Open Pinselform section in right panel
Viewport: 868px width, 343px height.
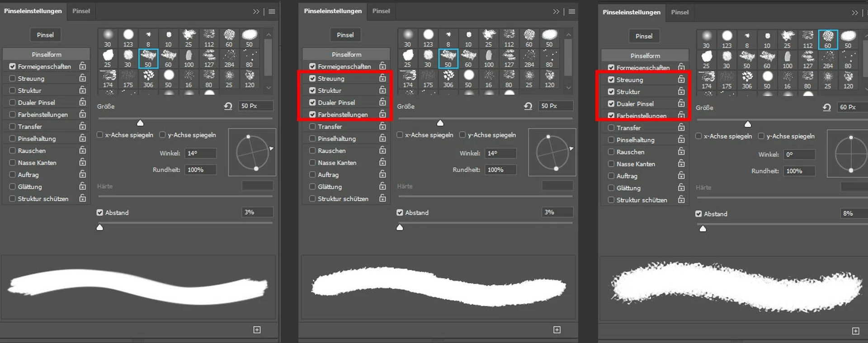click(x=646, y=56)
